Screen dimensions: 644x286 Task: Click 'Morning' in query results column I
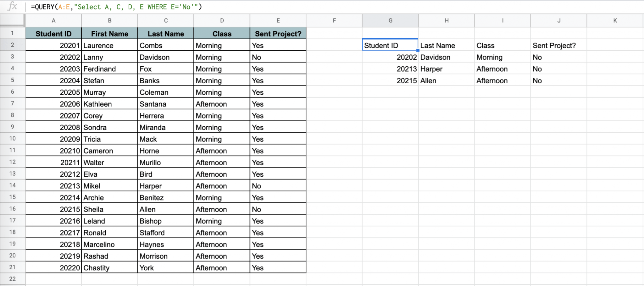tap(502, 57)
